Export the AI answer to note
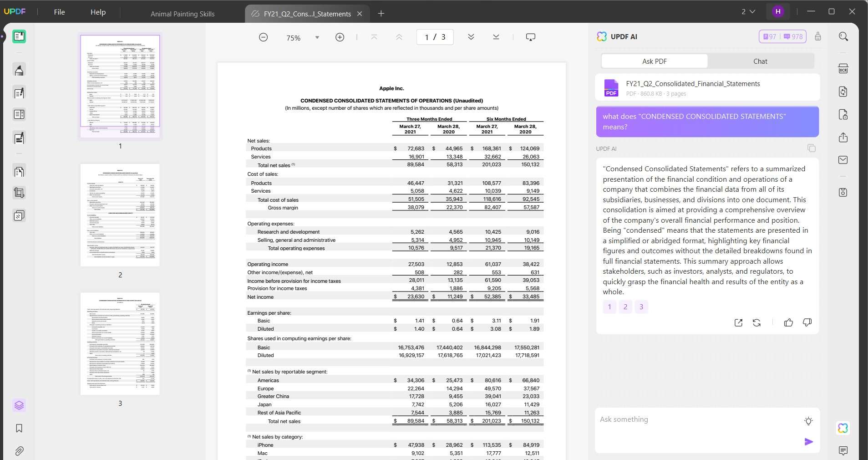868x460 pixels. (738, 322)
